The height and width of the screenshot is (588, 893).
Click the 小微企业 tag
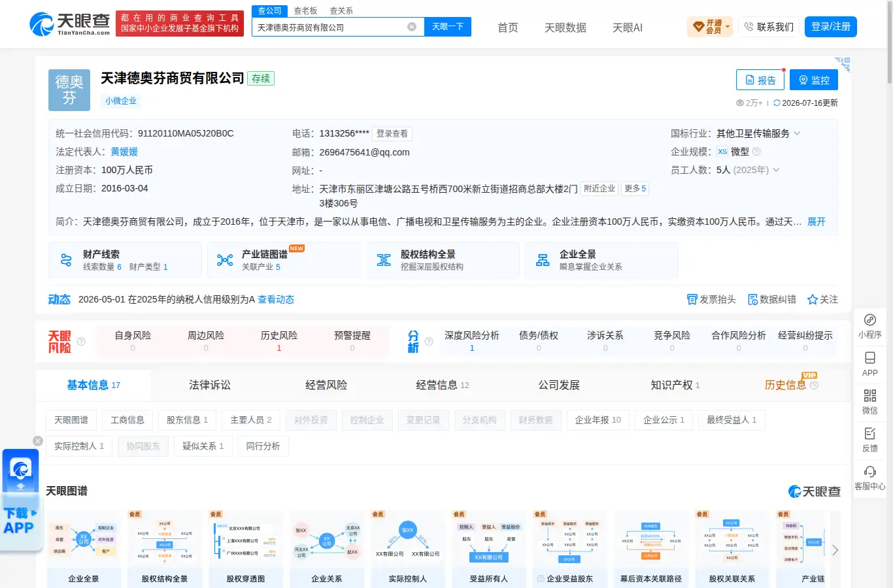[121, 101]
